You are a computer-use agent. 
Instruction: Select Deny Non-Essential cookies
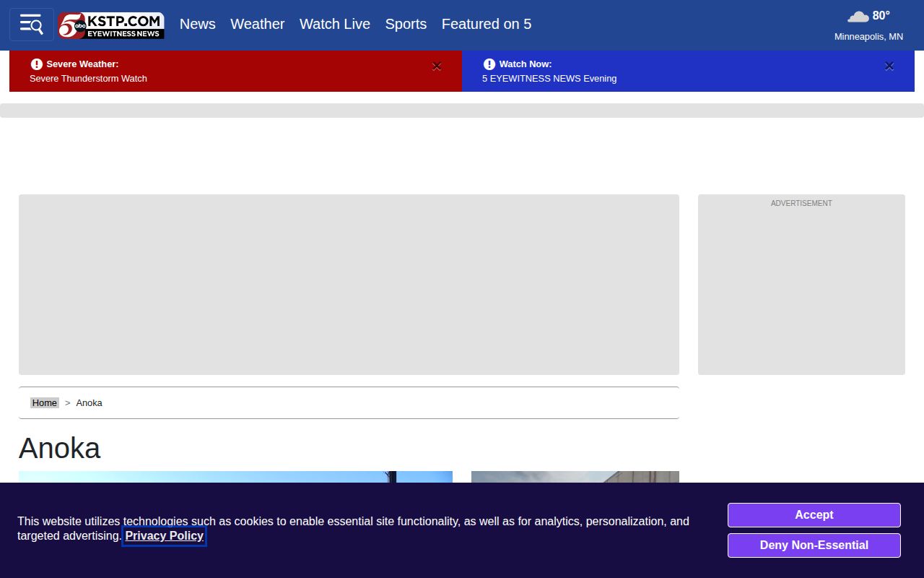pyautogui.click(x=814, y=545)
